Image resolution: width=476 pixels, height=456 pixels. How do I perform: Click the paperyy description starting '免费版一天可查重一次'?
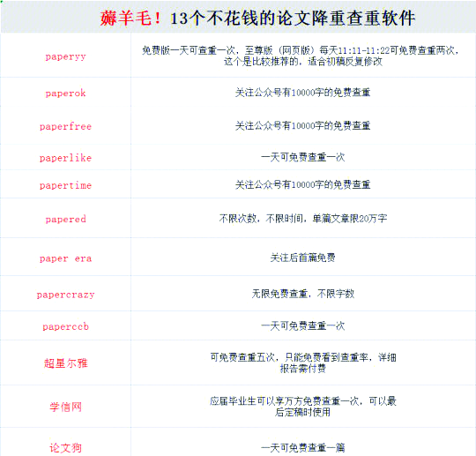coord(301,56)
